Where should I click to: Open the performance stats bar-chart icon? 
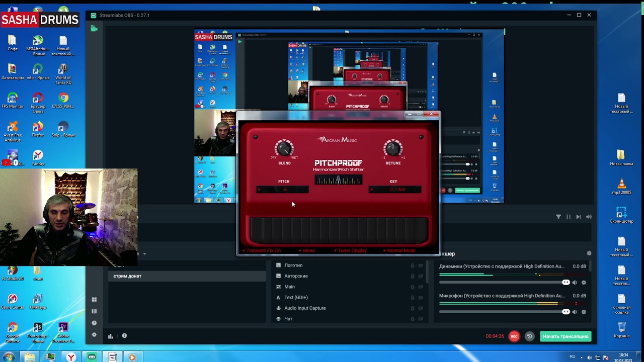tap(111, 336)
